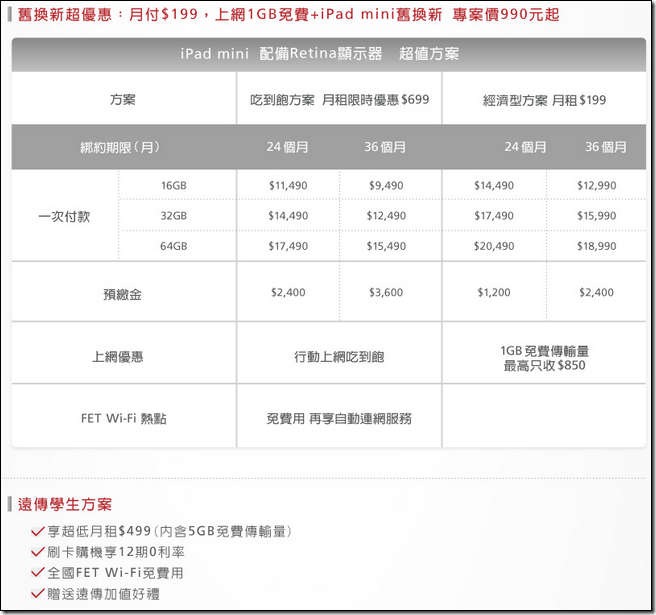This screenshot has height=615, width=656.
Task: Click the line 刷卡購機享12期0利率
Action: (x=116, y=552)
